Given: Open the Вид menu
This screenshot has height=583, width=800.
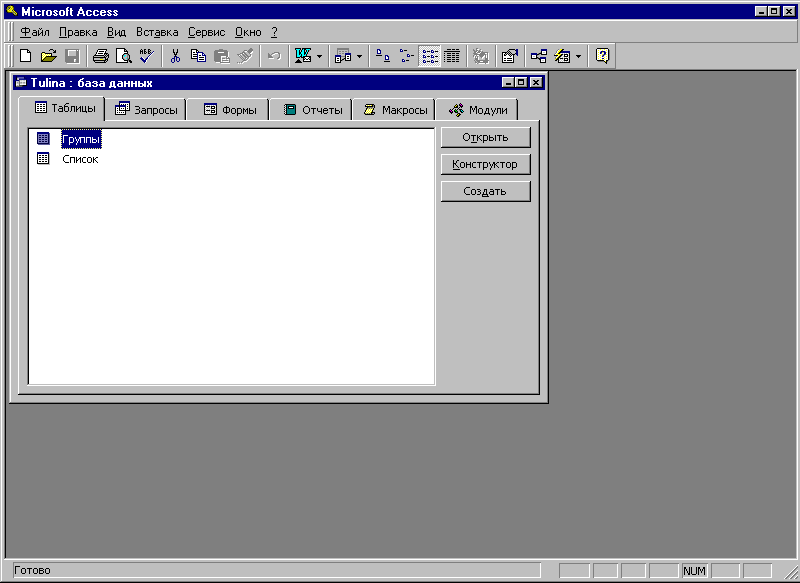Looking at the screenshot, I should tap(116, 32).
